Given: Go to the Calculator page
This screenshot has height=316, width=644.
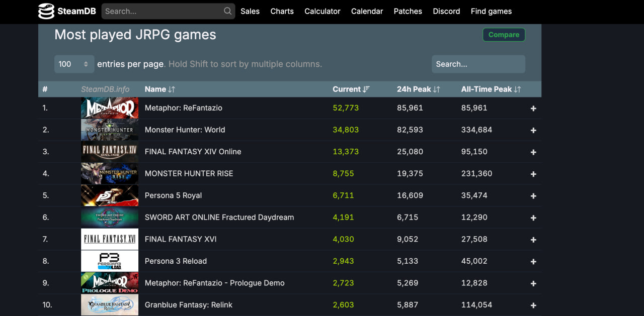Looking at the screenshot, I should click(x=323, y=11).
